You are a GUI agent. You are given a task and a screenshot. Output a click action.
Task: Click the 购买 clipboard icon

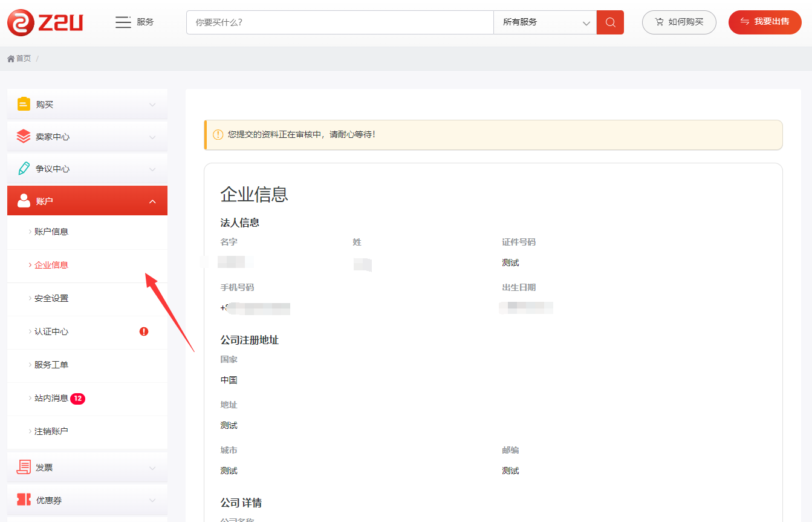(x=24, y=105)
